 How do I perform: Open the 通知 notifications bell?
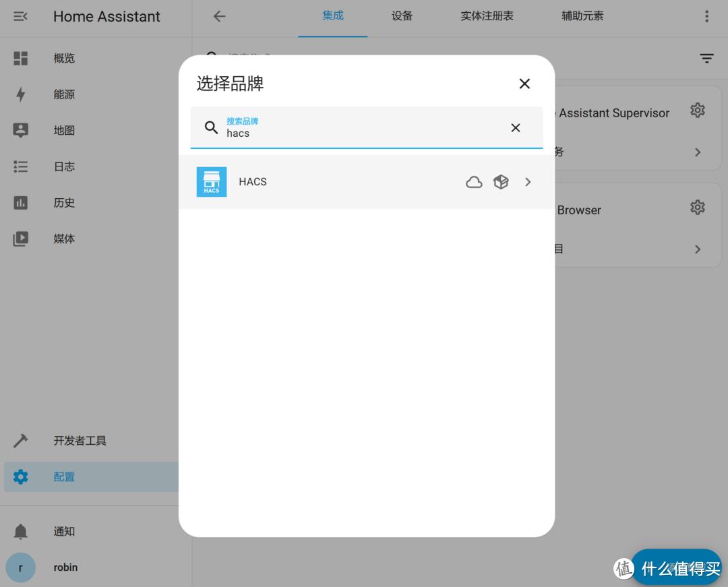tap(64, 531)
